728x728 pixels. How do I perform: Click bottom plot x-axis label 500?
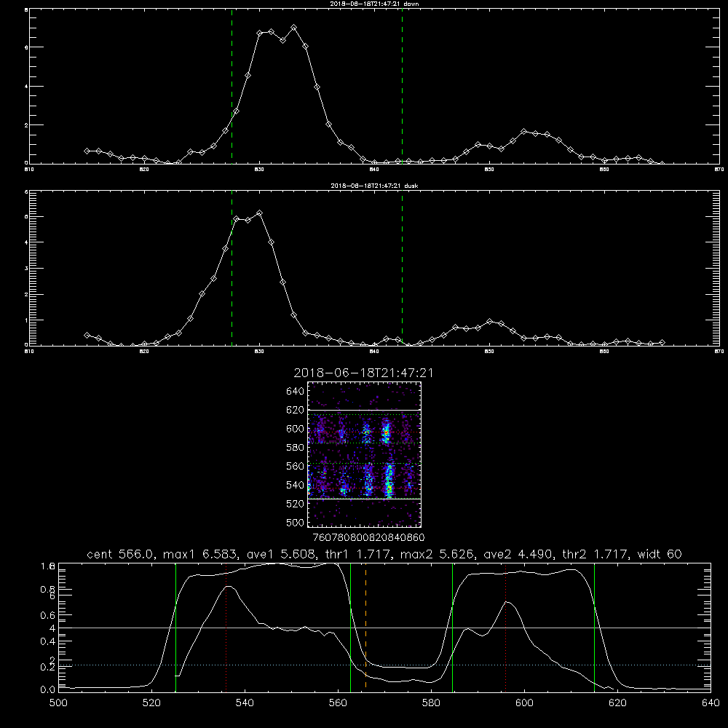pos(58,703)
